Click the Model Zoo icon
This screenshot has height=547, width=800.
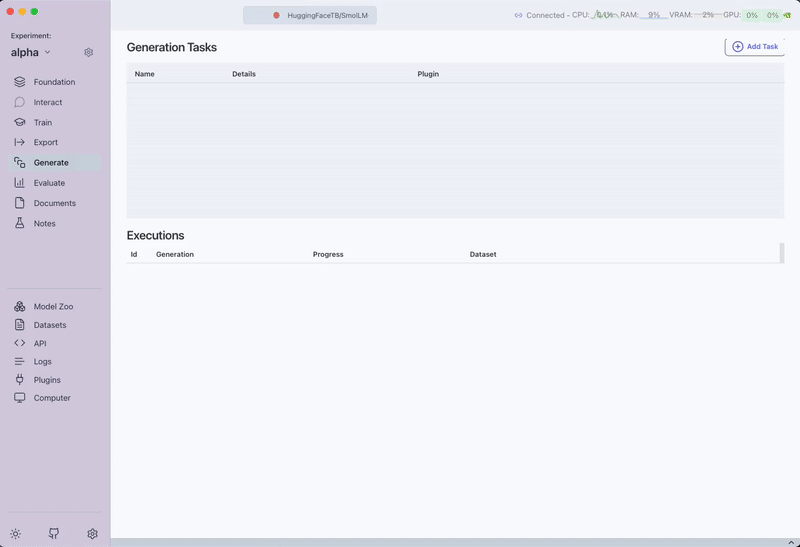pos(20,307)
